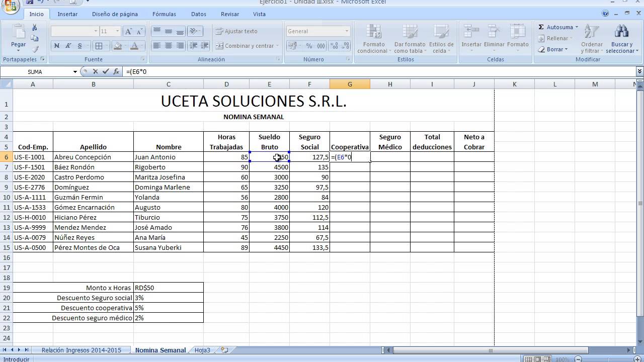Switch to the Fórmulas tab
Viewport: 644px width, 362px height.
click(164, 14)
